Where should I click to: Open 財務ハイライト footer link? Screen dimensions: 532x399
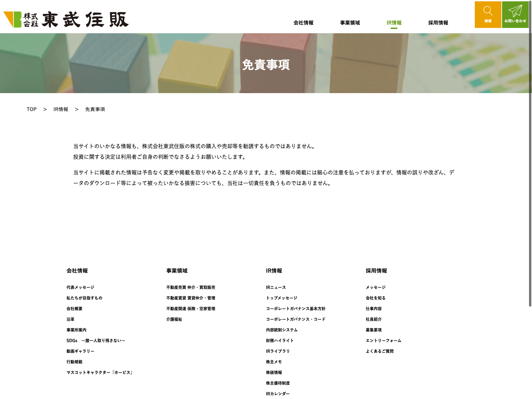pyautogui.click(x=280, y=340)
